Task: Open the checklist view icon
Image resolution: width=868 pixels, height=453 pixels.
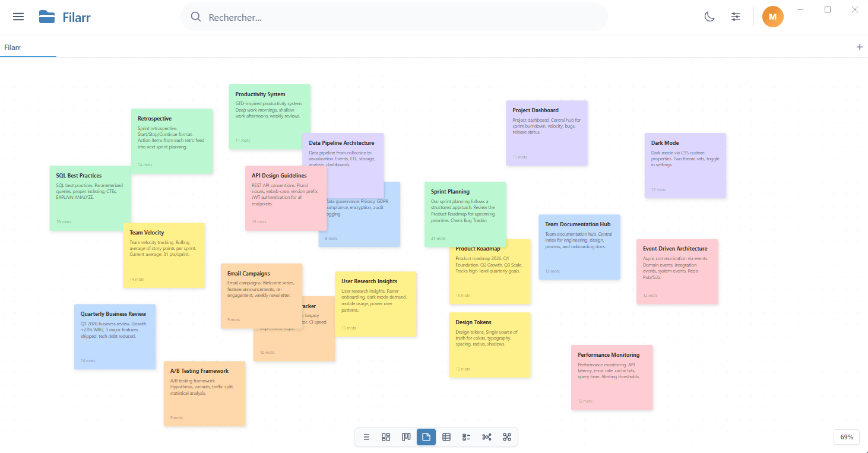Action: coord(467,437)
